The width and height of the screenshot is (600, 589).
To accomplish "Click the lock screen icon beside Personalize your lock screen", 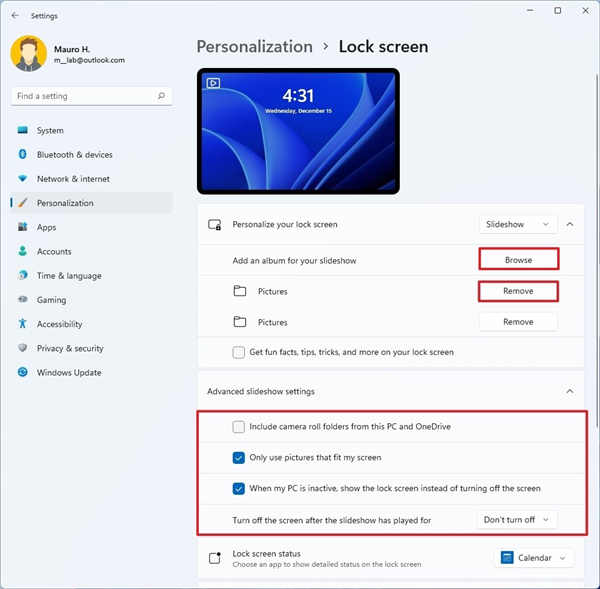I will (x=215, y=224).
